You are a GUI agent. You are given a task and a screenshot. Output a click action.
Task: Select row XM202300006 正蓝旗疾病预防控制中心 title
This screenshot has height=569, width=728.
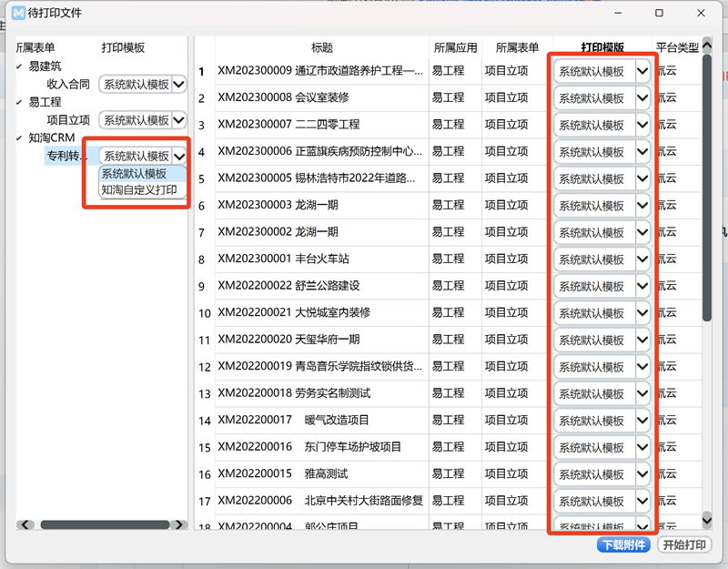[320, 151]
